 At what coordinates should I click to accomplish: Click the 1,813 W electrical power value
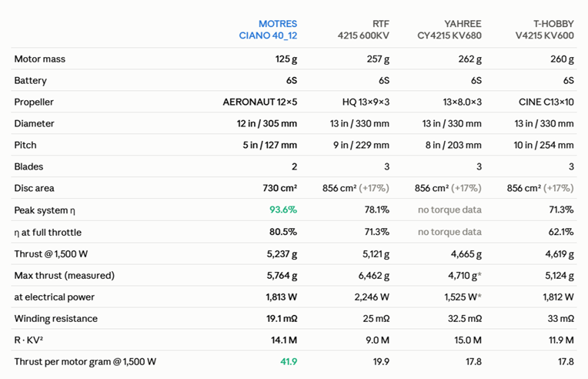coord(282,297)
